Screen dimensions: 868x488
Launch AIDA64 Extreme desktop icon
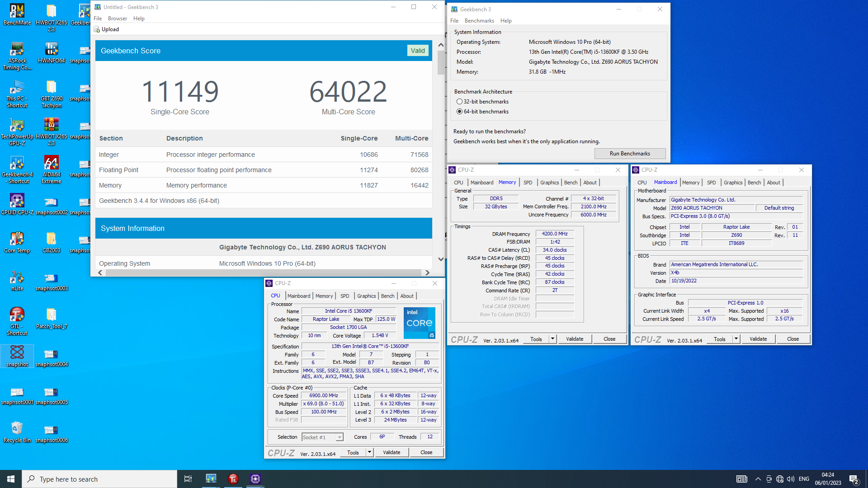[51, 170]
